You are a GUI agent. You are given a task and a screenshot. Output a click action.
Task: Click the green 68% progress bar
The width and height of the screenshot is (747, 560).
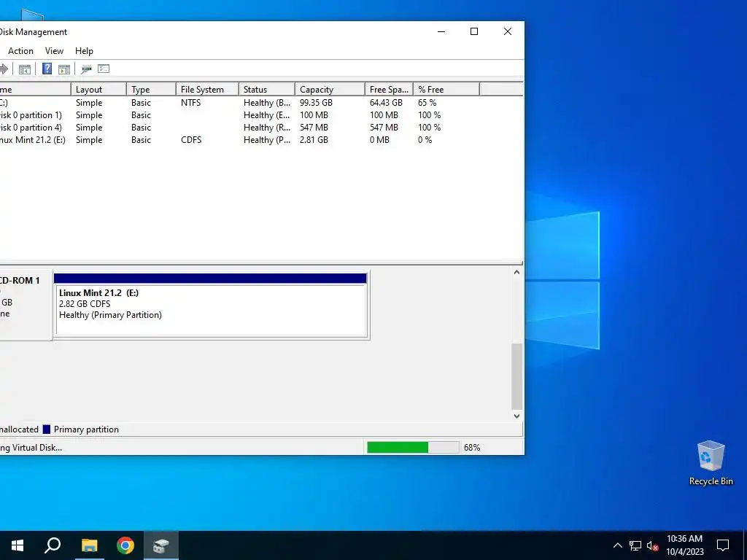click(x=413, y=447)
